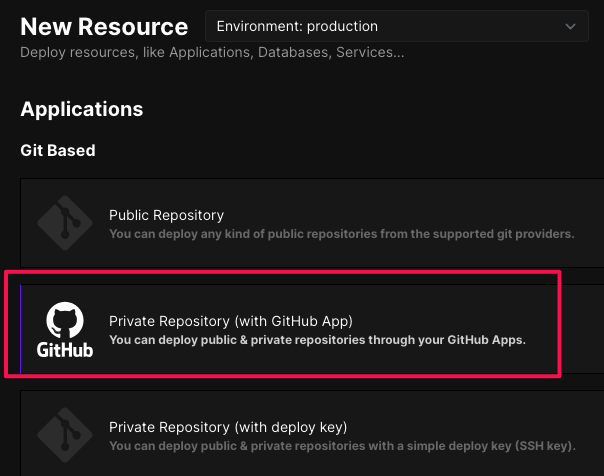Click the description about supported git providers
Screen dimensions: 604x476
[342, 234]
